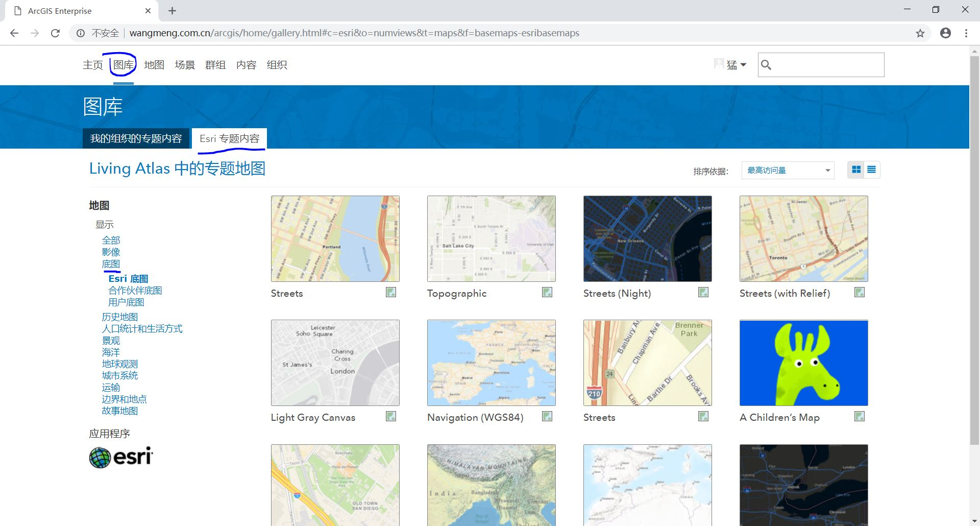This screenshot has height=526, width=980.
Task: Open the 图库 gallery menu item
Action: 124,65
